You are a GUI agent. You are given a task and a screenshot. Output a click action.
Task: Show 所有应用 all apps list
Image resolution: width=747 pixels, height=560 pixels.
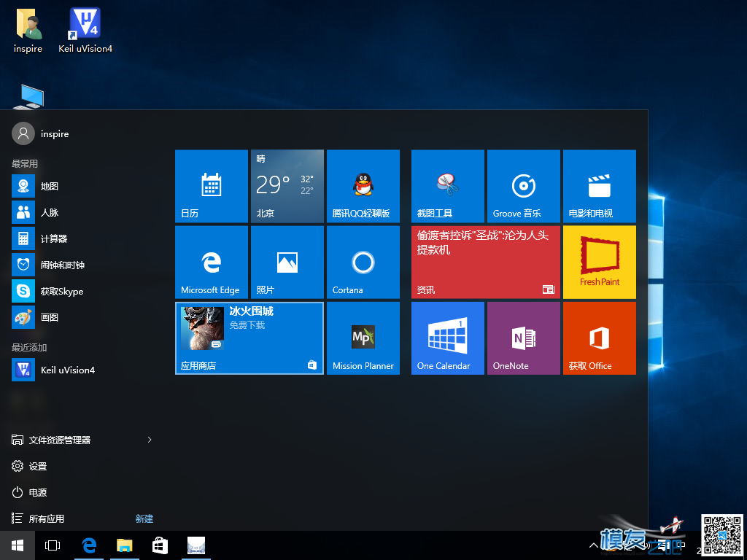point(38,518)
